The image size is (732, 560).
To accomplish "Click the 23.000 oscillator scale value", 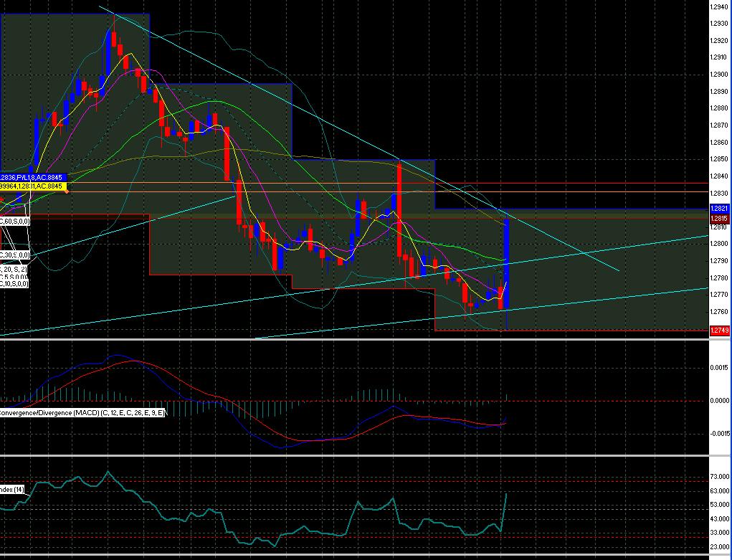I will 719,546.
